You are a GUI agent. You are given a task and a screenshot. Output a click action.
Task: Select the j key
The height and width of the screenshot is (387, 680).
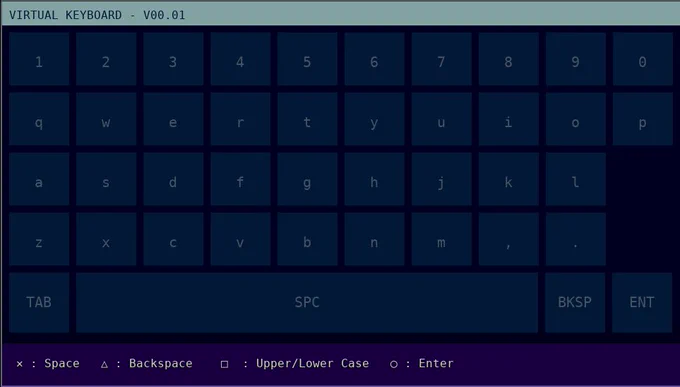pyautogui.click(x=441, y=179)
